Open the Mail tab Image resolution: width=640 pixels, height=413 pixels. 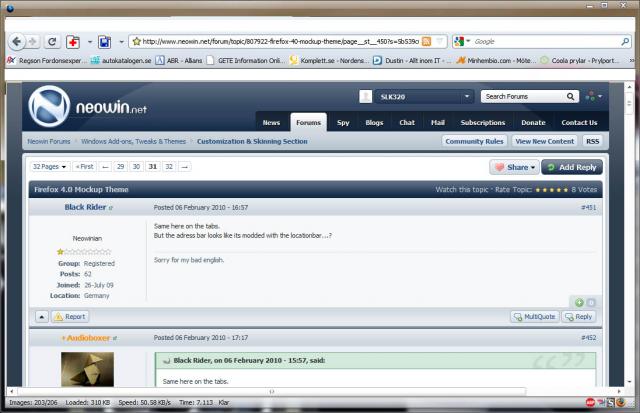tap(438, 122)
